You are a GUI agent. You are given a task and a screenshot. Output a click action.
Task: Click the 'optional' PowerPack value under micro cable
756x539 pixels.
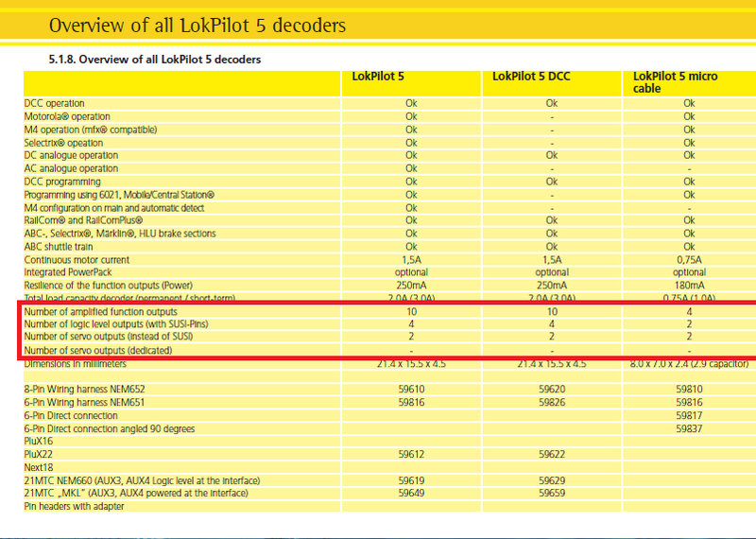pyautogui.click(x=689, y=272)
